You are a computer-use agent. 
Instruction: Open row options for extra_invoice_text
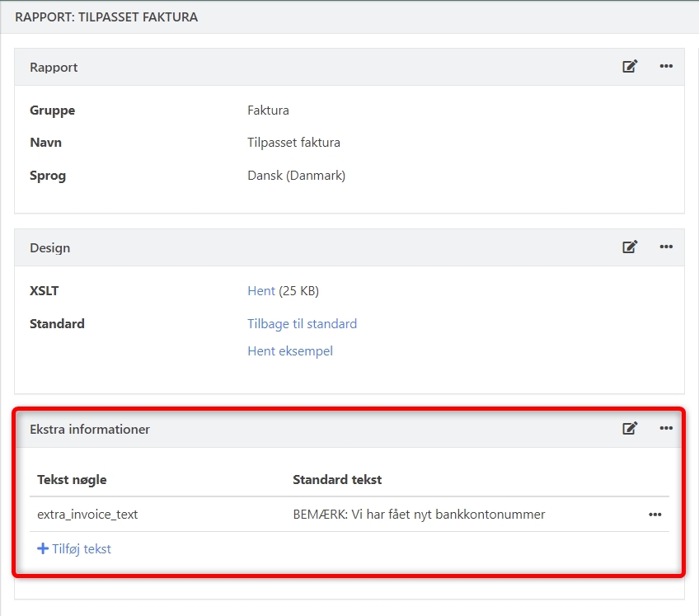(x=654, y=515)
